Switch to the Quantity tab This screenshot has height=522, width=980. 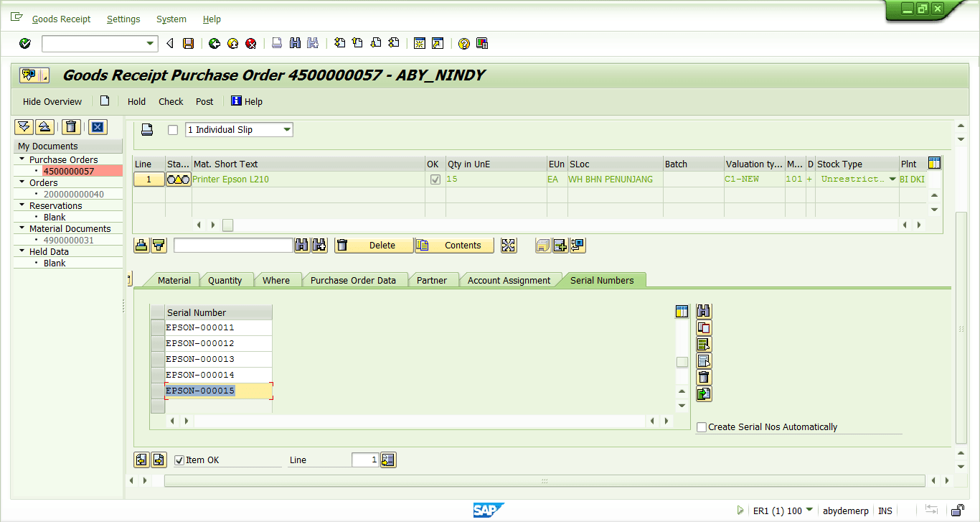coord(225,281)
